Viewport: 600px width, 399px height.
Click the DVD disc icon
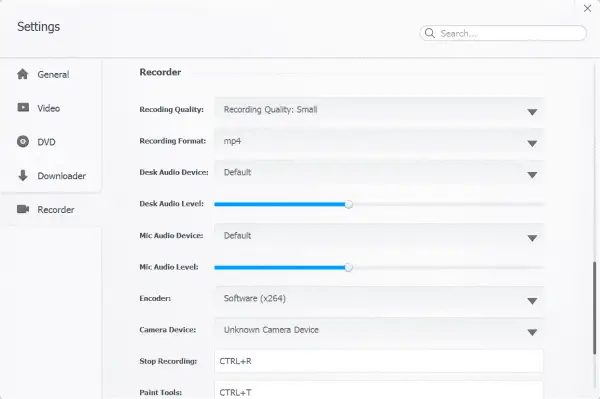pos(23,142)
